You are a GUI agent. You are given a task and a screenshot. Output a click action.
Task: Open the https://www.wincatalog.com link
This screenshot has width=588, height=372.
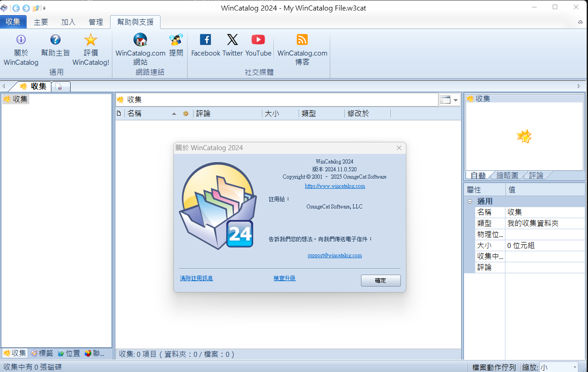[335, 186]
